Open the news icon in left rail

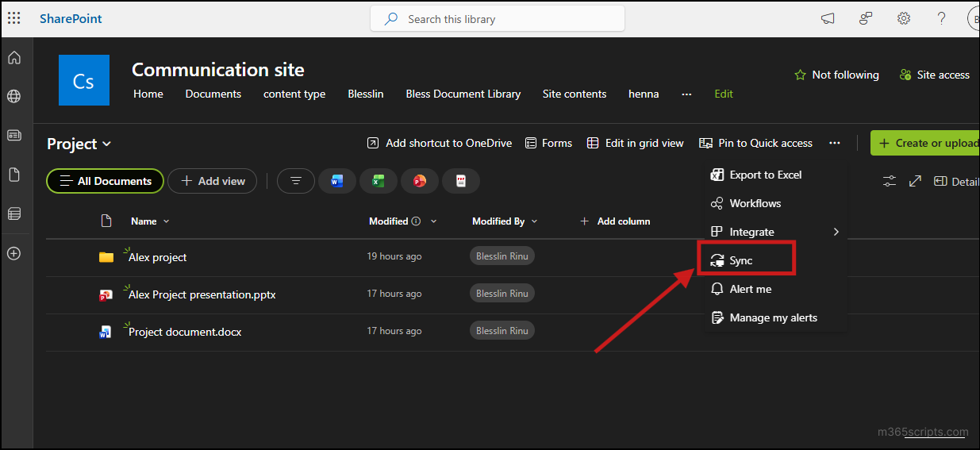[14, 135]
